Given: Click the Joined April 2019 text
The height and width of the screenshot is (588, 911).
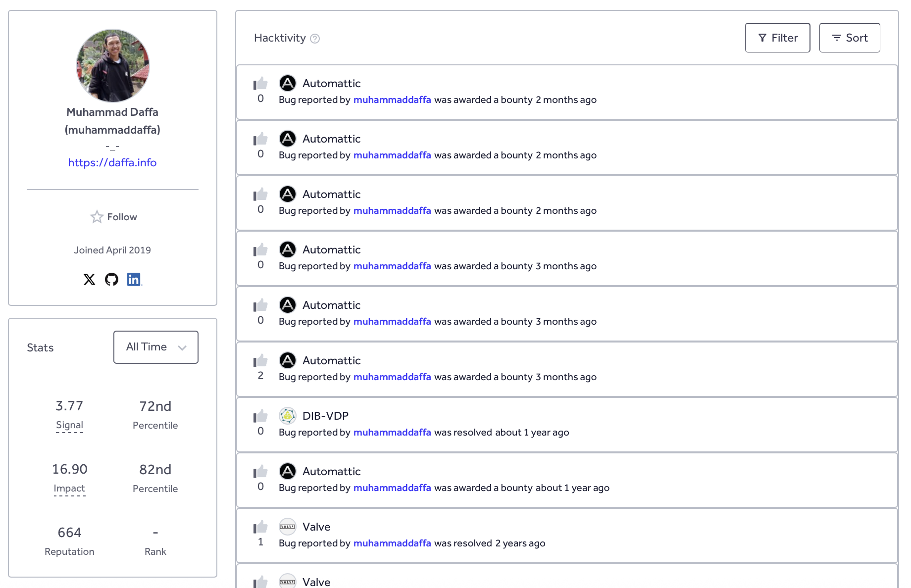Looking at the screenshot, I should pos(112,250).
